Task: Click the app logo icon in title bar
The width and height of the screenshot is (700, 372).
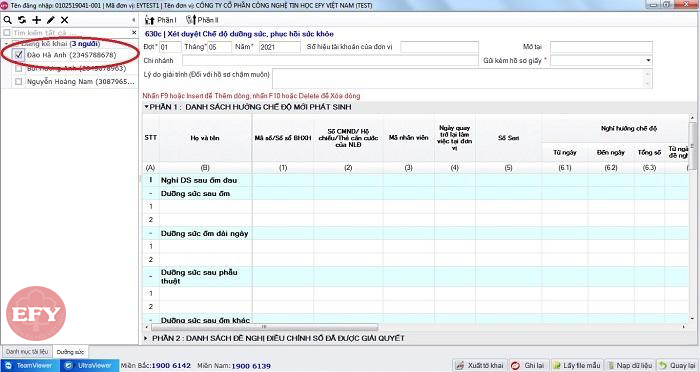Action: [4, 5]
